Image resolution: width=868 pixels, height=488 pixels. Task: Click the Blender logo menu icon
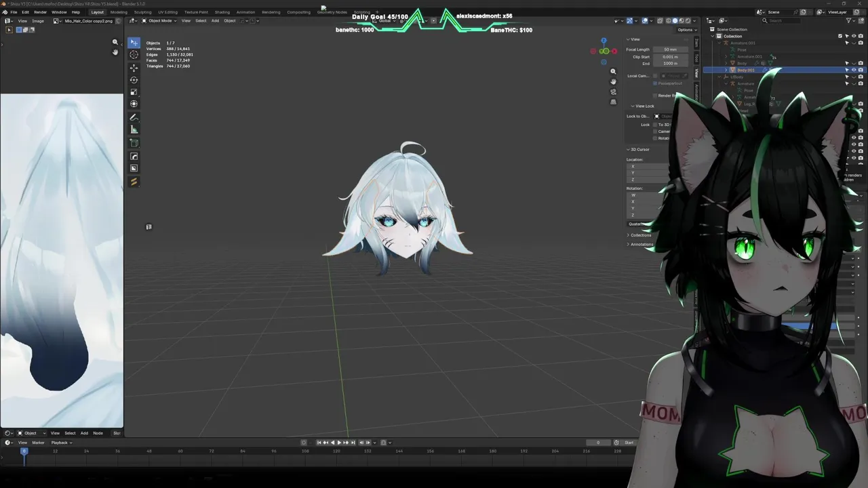tap(5, 12)
